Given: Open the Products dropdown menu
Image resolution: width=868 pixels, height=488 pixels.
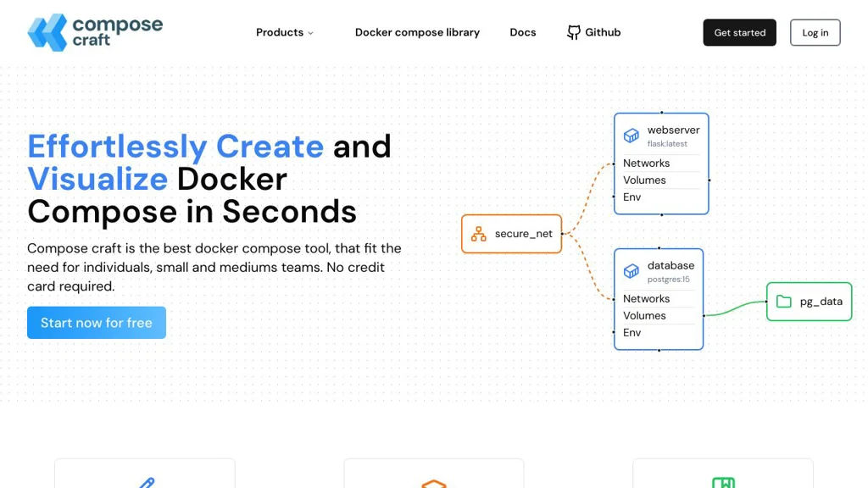Looking at the screenshot, I should pyautogui.click(x=285, y=33).
